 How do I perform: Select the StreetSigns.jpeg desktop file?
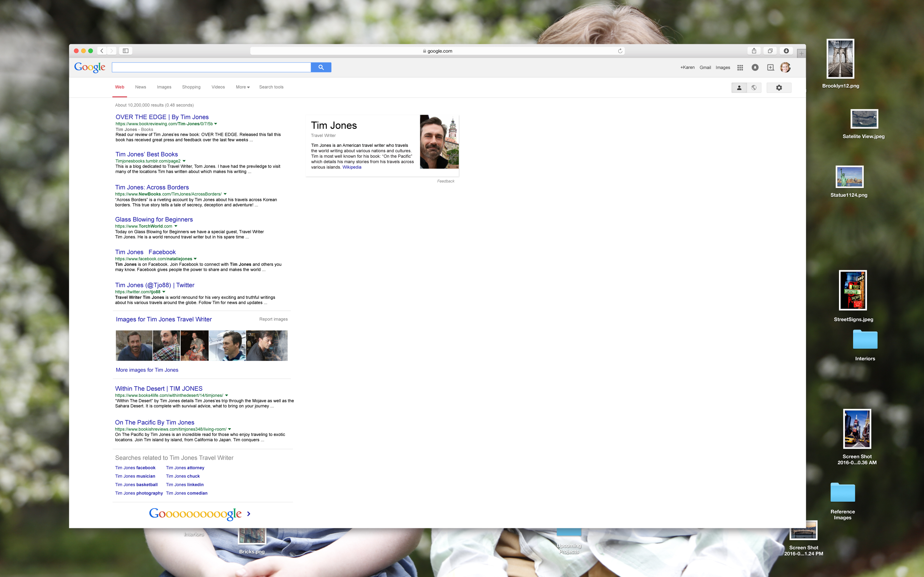[x=852, y=290]
